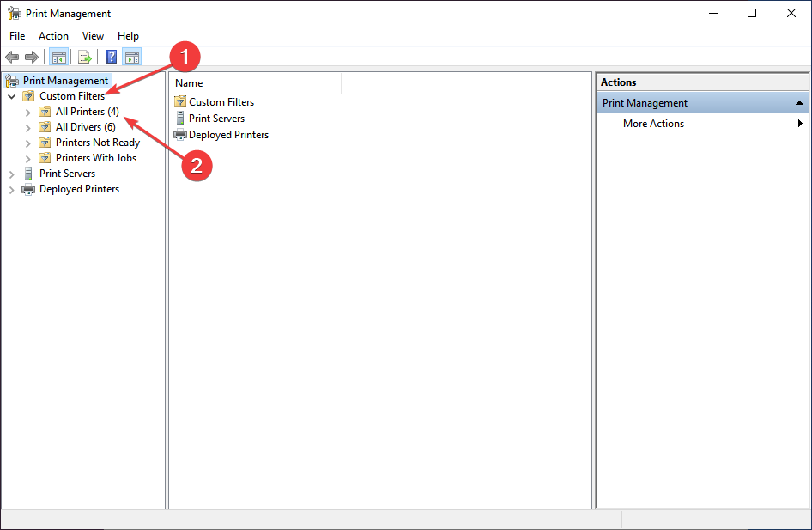Screen dimensions: 812x530
Task: Expand the Printers With Jobs node
Action: pyautogui.click(x=28, y=159)
